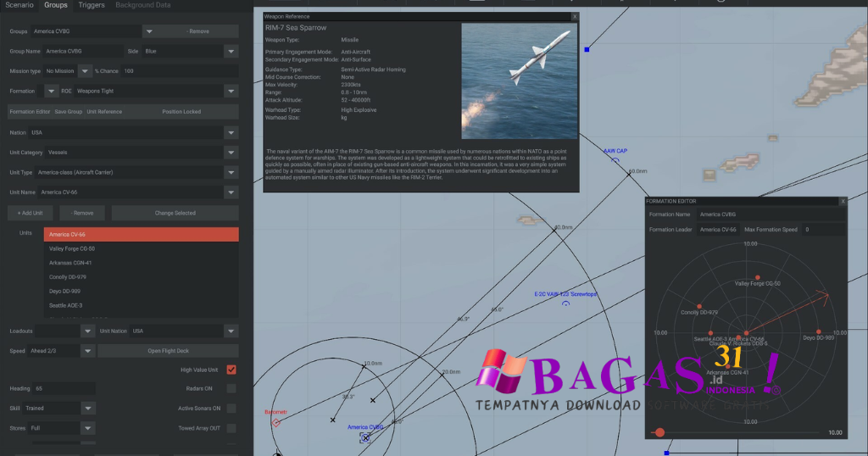Click the Heading input field

click(64, 388)
